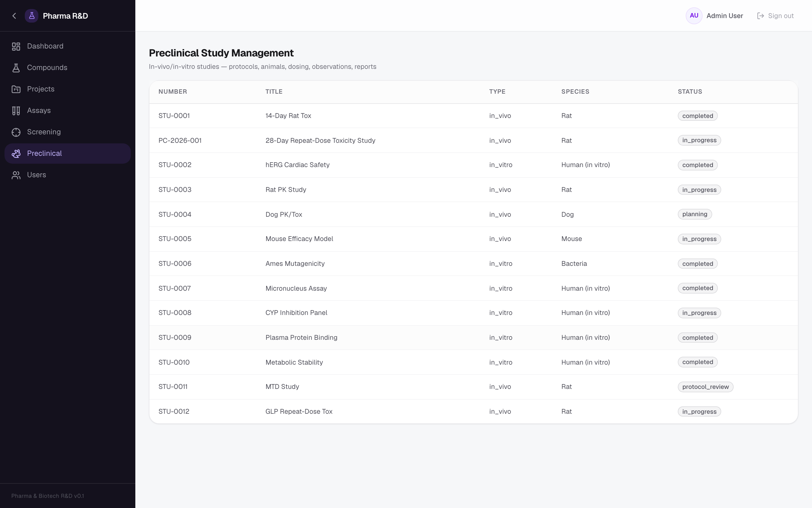
Task: Click the Screening target icon
Action: (16, 132)
